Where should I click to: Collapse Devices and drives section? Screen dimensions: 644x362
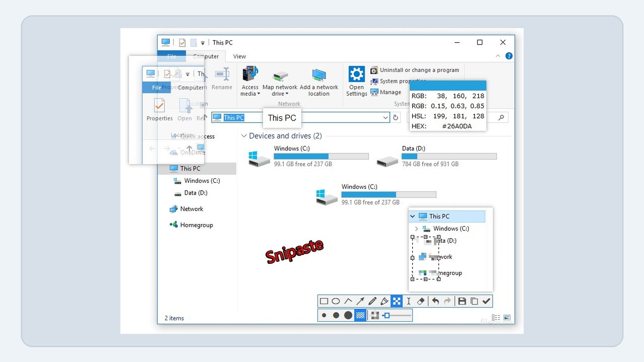(244, 136)
